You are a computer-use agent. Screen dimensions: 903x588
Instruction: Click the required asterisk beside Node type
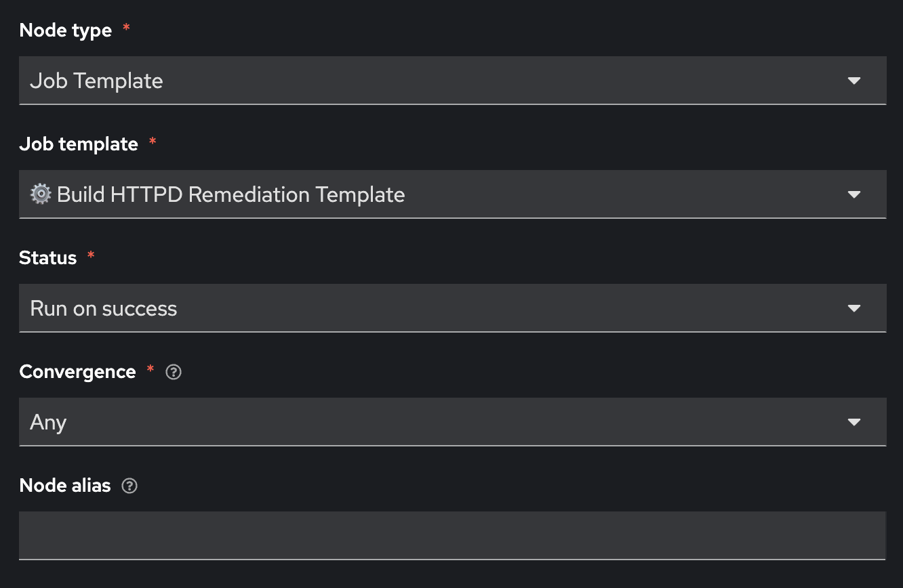[x=126, y=28]
